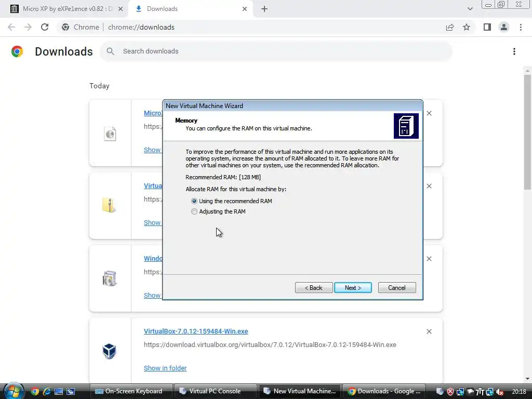Click the virtual machine icon in wizard header

coord(406,126)
